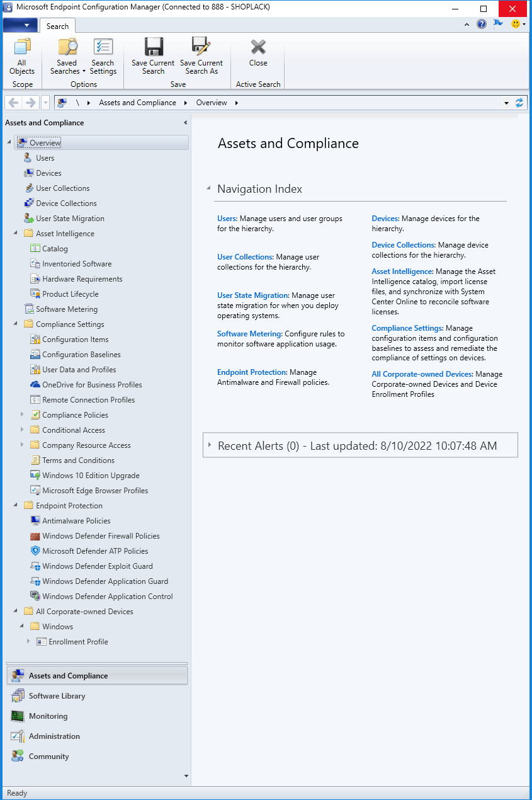Collapse the Navigation Index section

point(208,188)
